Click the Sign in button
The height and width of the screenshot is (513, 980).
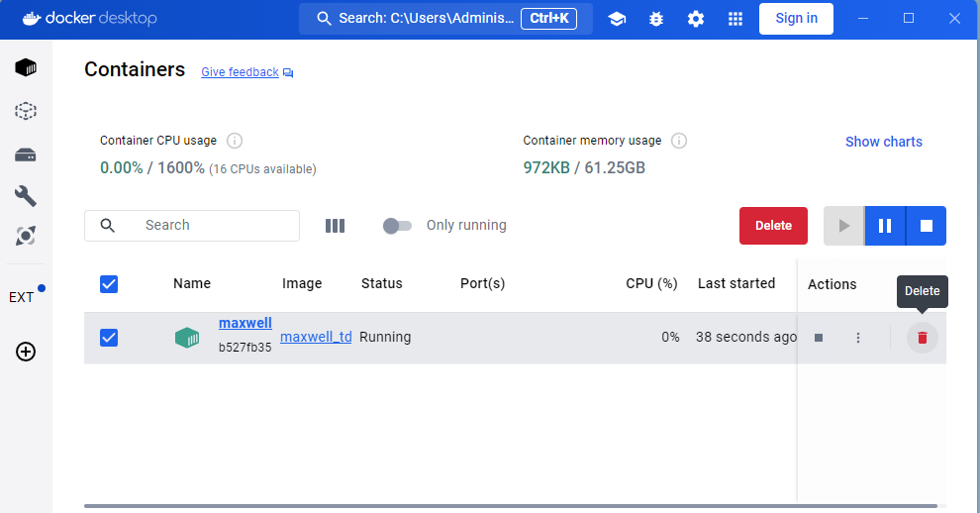click(x=796, y=19)
